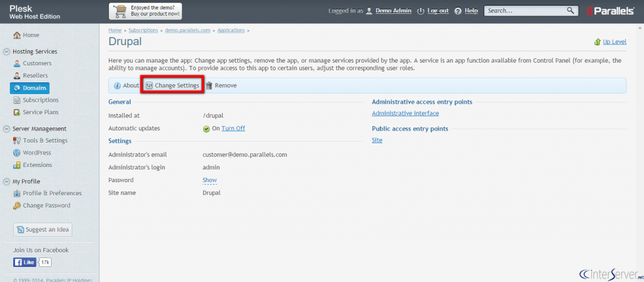Viewport: 644px width, 282px height.
Task: Click the Change Settings sliders icon
Action: click(149, 85)
